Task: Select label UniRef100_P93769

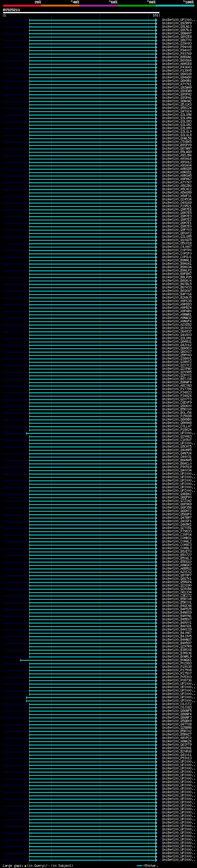Action: tap(177, 54)
